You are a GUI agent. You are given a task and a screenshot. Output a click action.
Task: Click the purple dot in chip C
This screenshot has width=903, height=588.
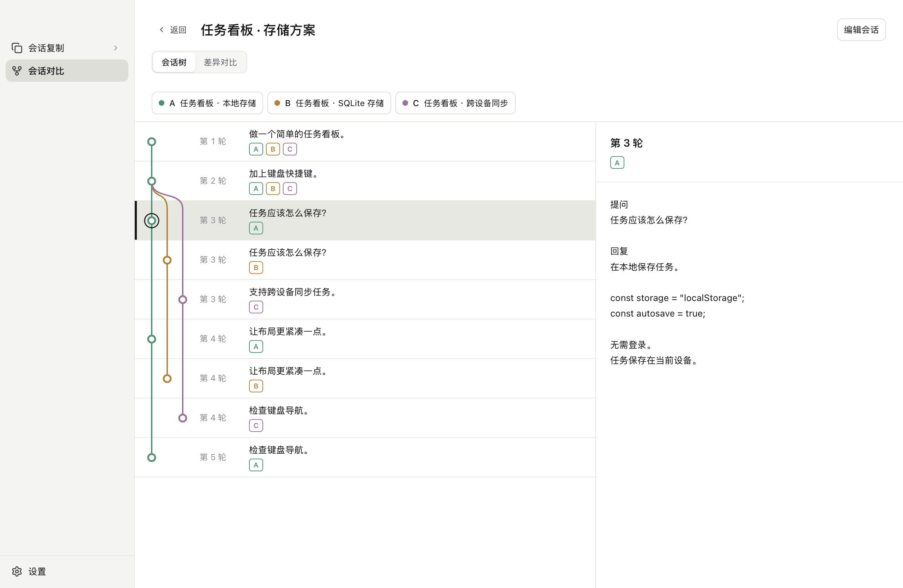[x=405, y=103]
